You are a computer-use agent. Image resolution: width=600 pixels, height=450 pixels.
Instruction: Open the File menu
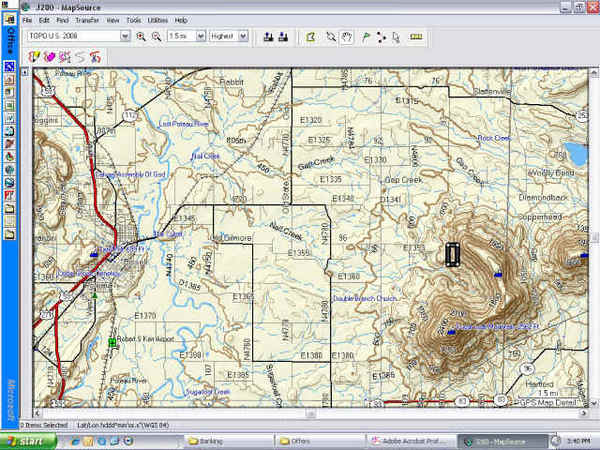coord(28,20)
